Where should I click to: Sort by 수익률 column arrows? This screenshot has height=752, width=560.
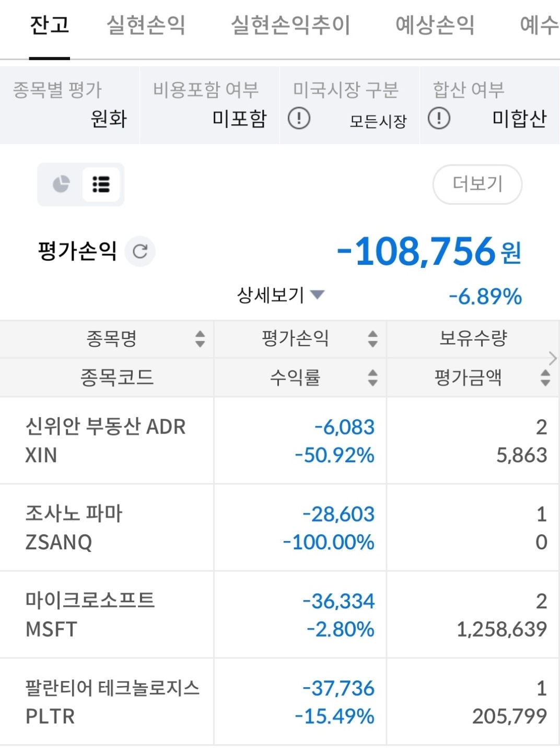[372, 377]
